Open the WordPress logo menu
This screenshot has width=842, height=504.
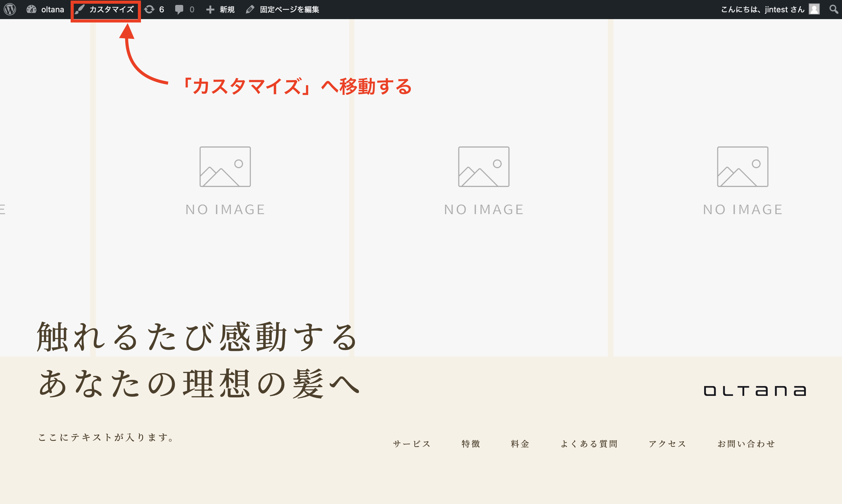pos(10,9)
